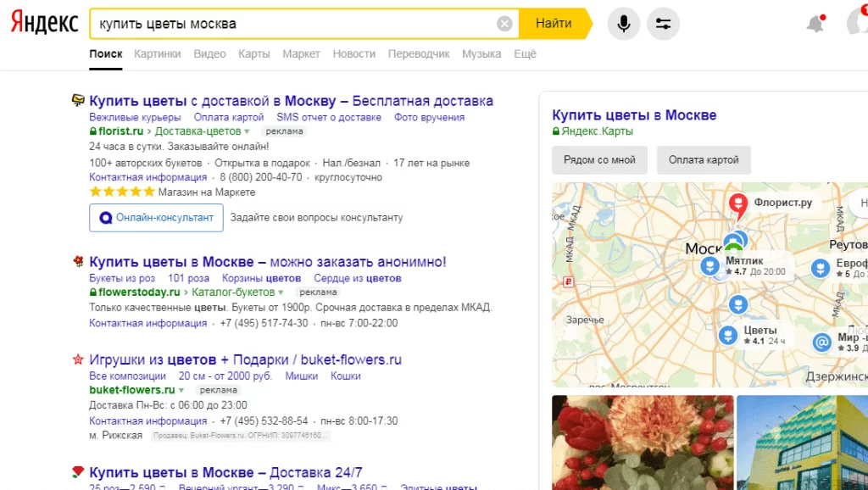Select the Мир marker with @ icon on map
This screenshot has width=868, height=490.
click(x=822, y=342)
